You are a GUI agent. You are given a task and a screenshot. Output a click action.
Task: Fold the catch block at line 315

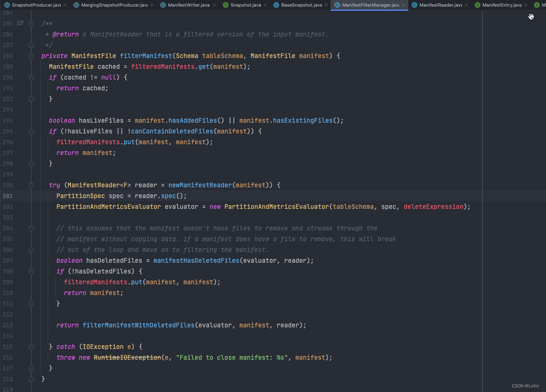(31, 346)
